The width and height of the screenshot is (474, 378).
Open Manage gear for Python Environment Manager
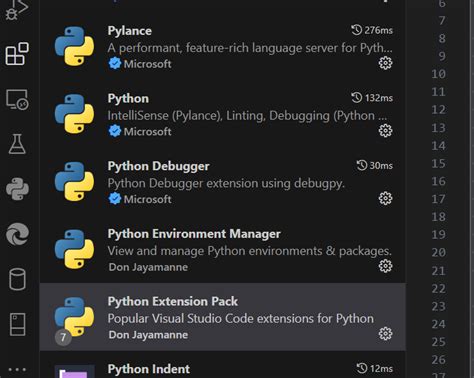[x=385, y=266]
